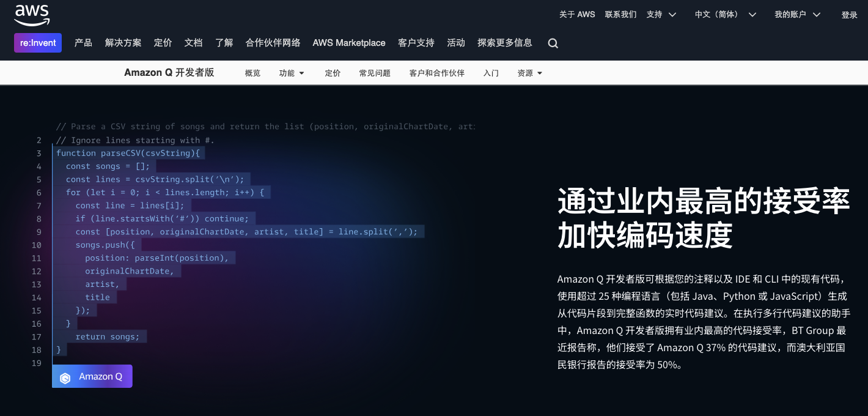Click the AWS logo
868x416 pixels.
[32, 15]
